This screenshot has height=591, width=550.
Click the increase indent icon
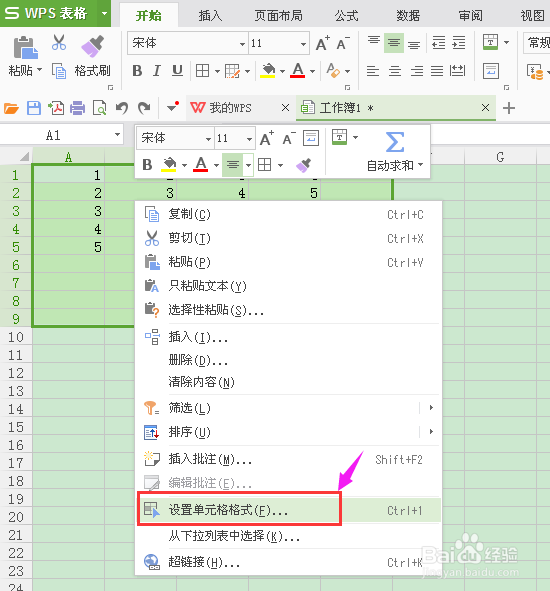[458, 43]
